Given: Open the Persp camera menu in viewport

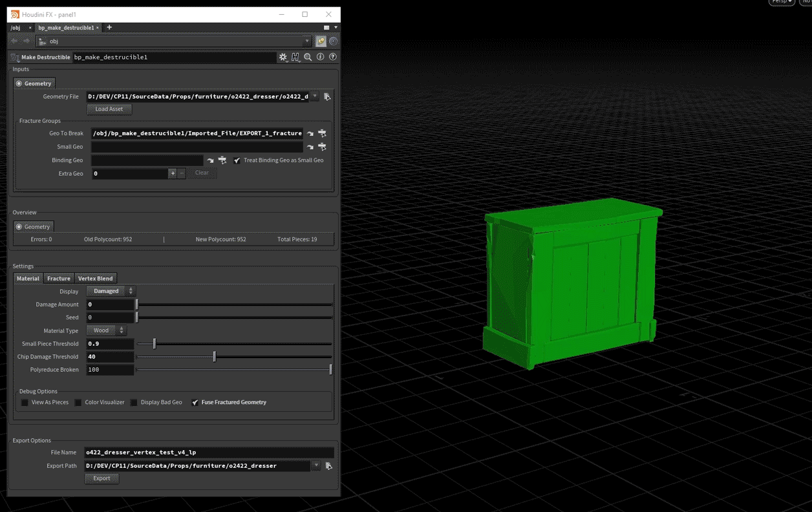Looking at the screenshot, I should tap(781, 2).
